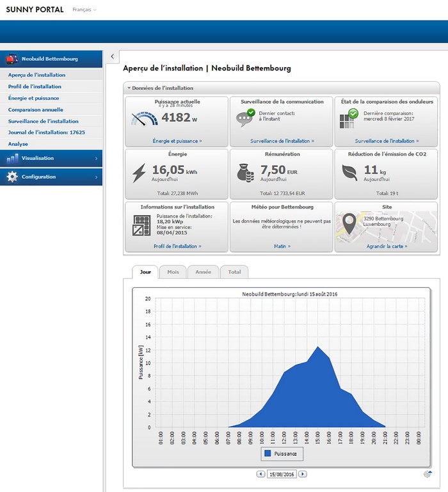Click Profil de l'installation » link in info card
The width and height of the screenshot is (448, 492).
[x=177, y=246]
